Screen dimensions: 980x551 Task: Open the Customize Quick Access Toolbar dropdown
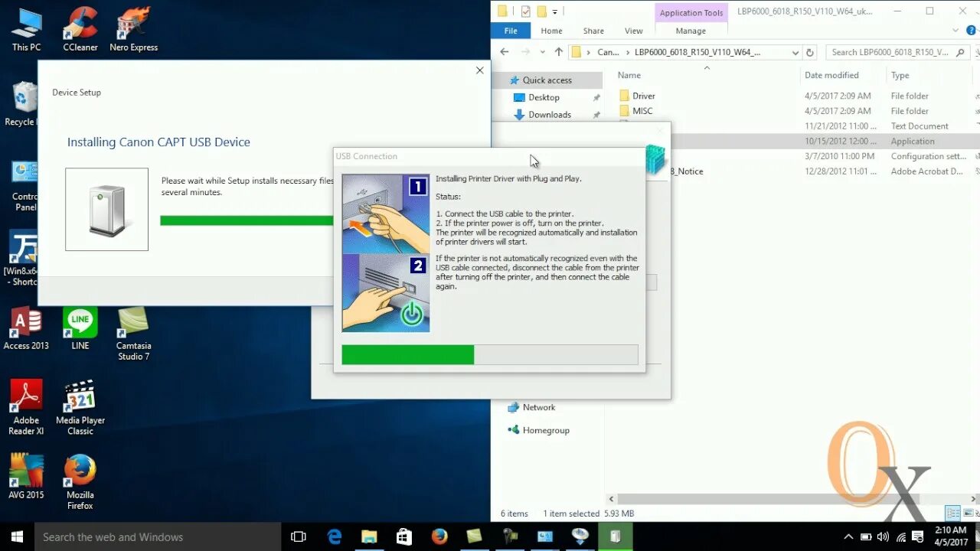click(x=555, y=11)
